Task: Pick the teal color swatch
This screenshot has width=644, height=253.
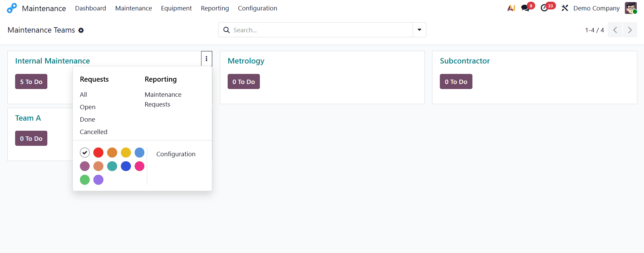Action: click(112, 166)
